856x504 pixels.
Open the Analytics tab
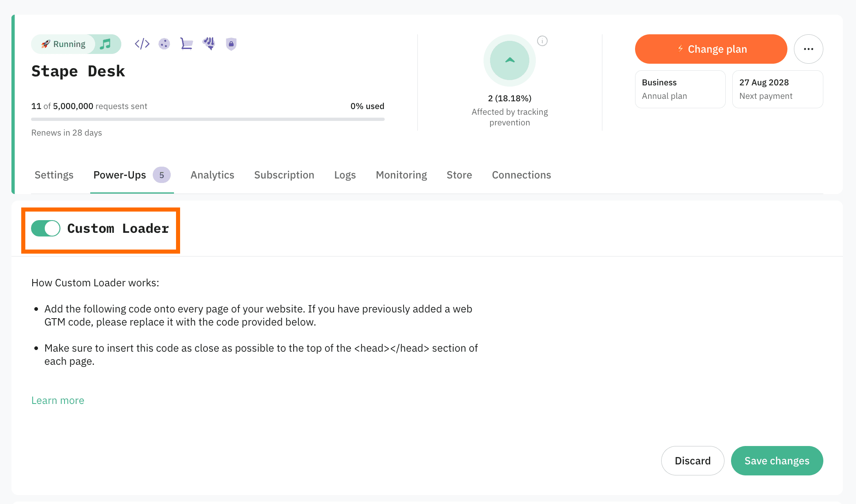(212, 175)
